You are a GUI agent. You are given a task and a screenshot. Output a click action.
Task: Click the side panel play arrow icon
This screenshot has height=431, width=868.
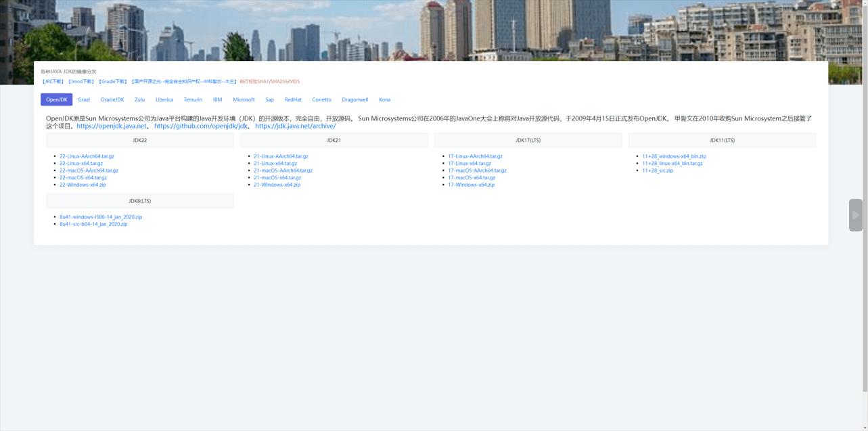pos(855,215)
